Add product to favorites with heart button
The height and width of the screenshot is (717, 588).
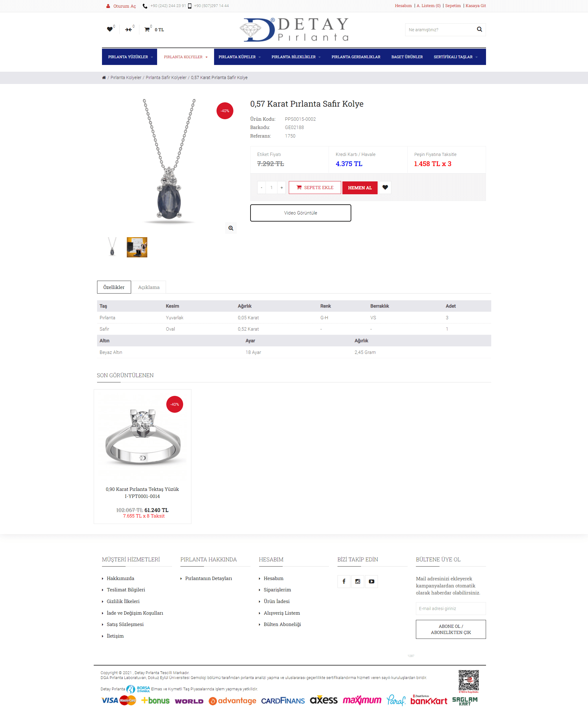coord(385,188)
